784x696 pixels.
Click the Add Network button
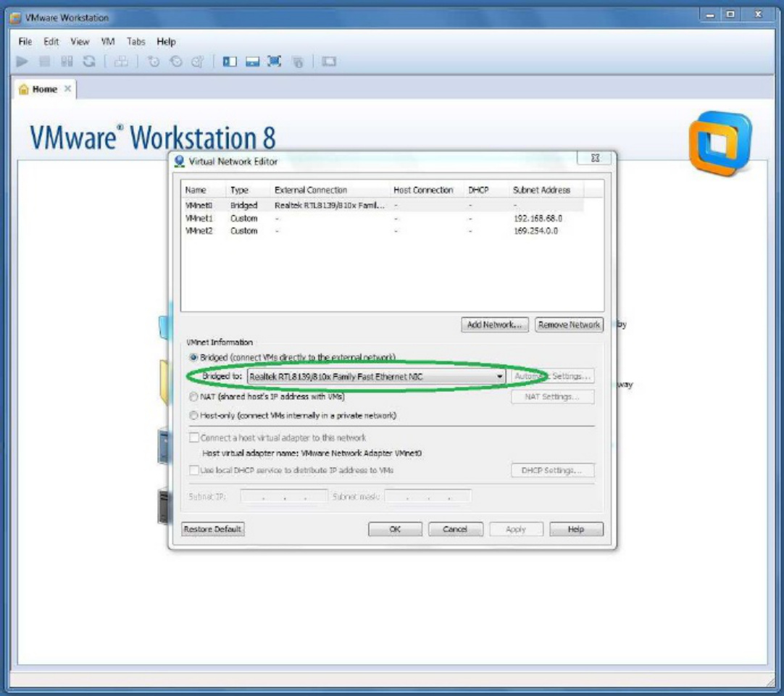(x=494, y=324)
